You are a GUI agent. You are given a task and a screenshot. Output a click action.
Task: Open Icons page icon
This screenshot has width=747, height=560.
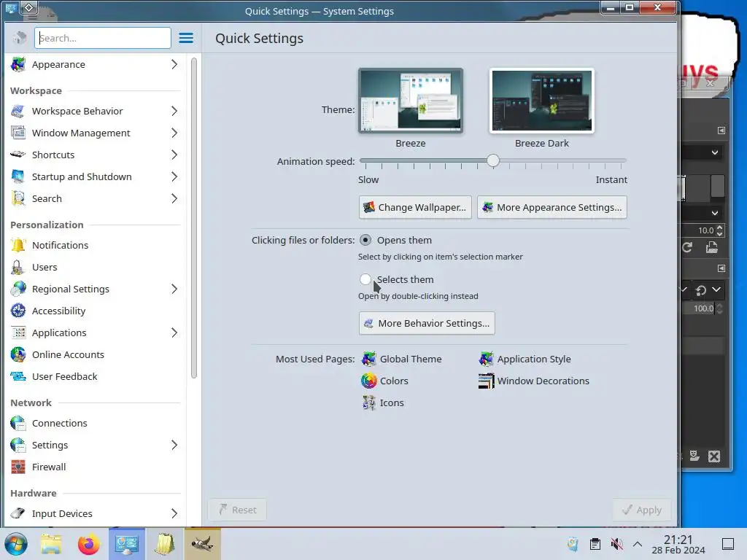(x=368, y=402)
